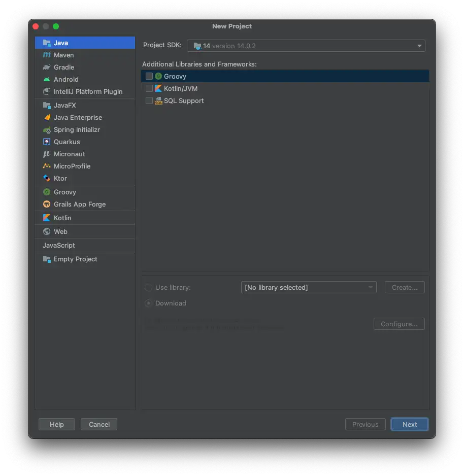Open the Project SDK dropdown

point(306,46)
